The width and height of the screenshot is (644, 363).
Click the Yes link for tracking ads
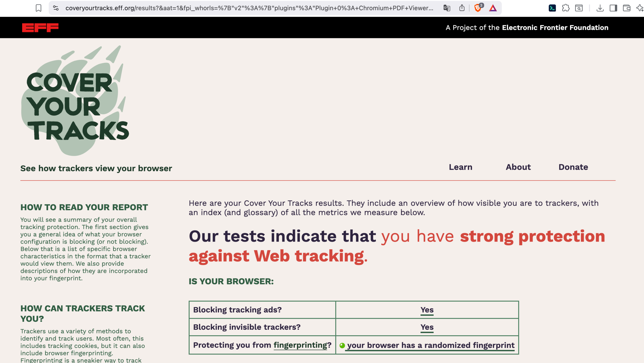[x=427, y=310]
